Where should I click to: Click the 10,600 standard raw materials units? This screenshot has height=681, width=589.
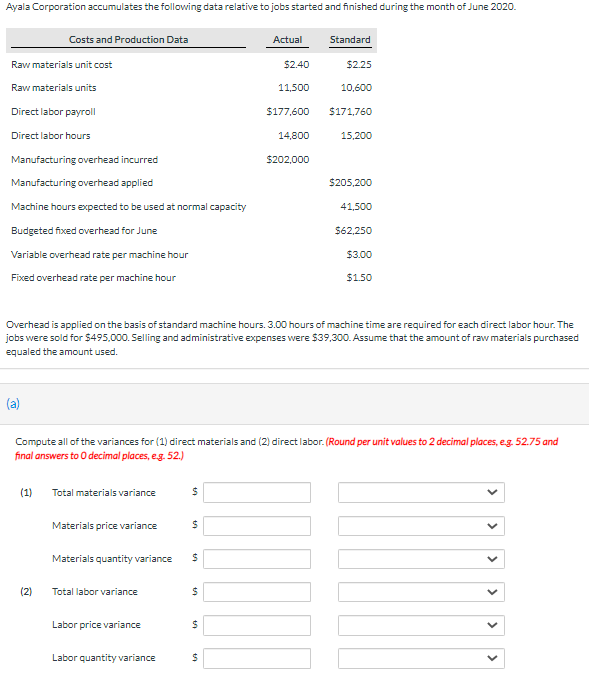click(356, 88)
